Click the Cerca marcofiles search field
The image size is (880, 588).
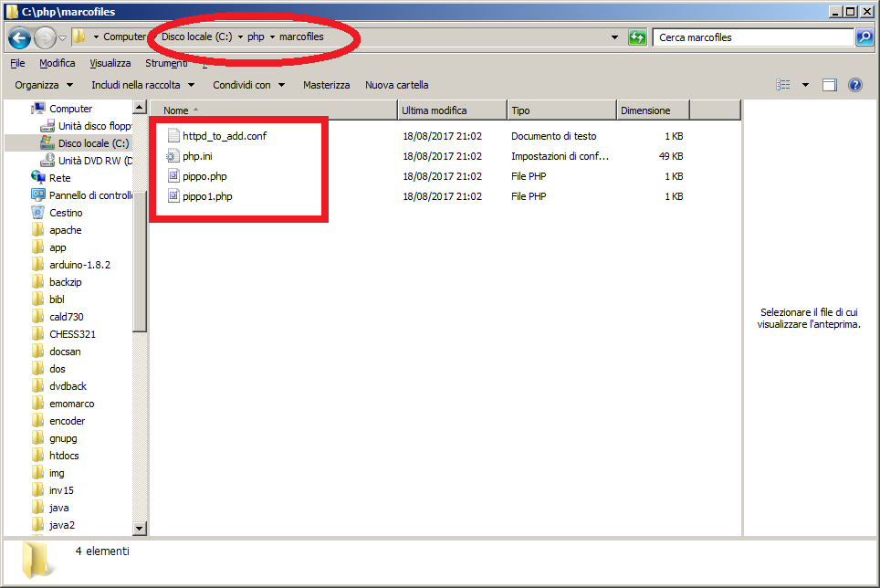coord(753,37)
